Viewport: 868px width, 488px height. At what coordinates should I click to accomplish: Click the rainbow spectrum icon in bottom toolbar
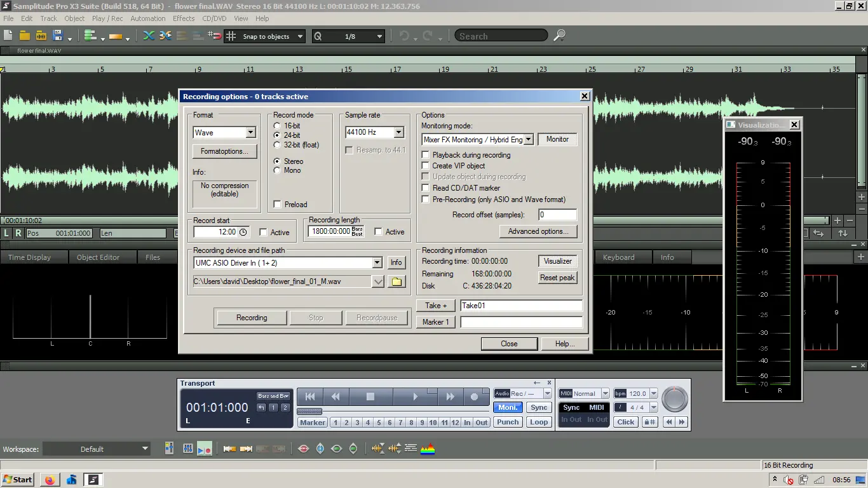[x=428, y=449]
